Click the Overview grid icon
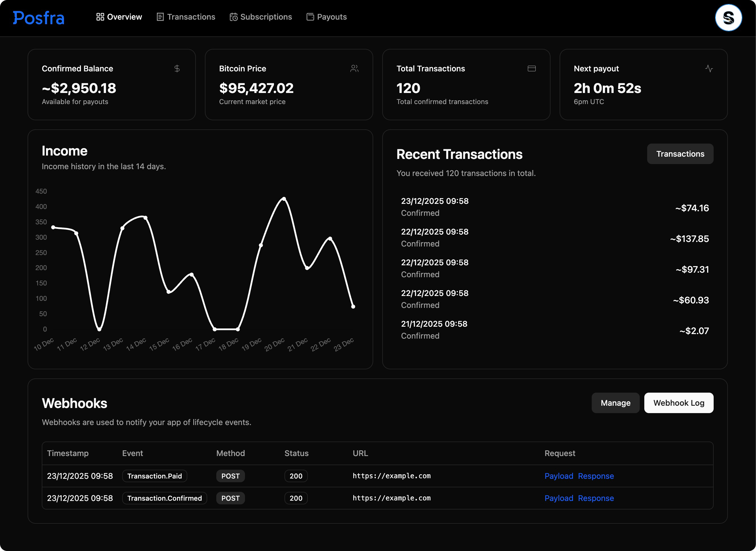The width and height of the screenshot is (756, 551). pyautogui.click(x=100, y=17)
